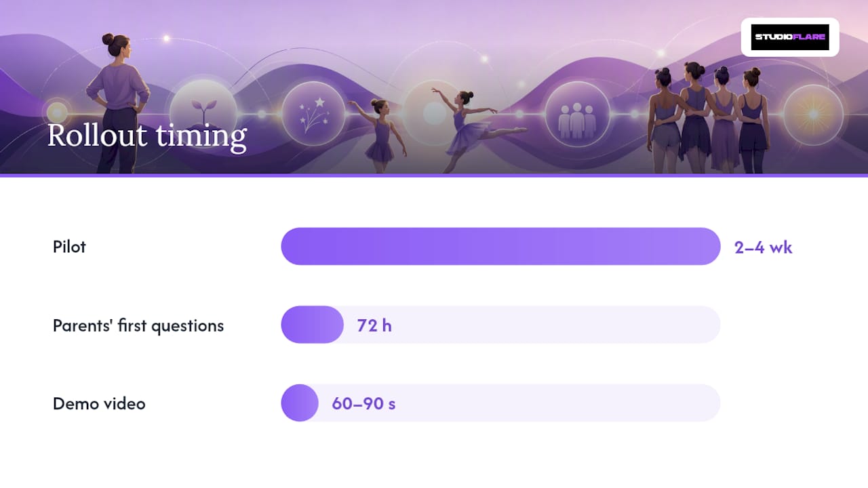This screenshot has width=868, height=488.
Task: Click the three-people group circle icon
Action: tap(577, 114)
